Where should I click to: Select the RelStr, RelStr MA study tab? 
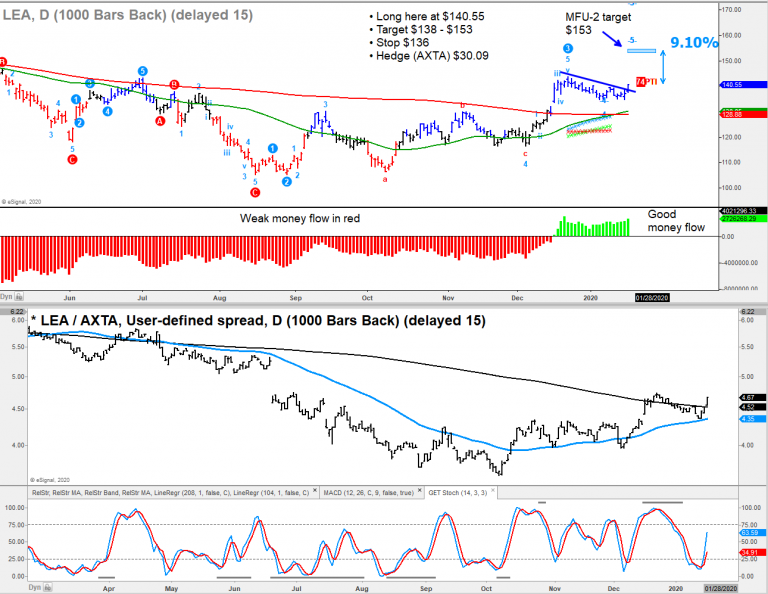pos(170,493)
